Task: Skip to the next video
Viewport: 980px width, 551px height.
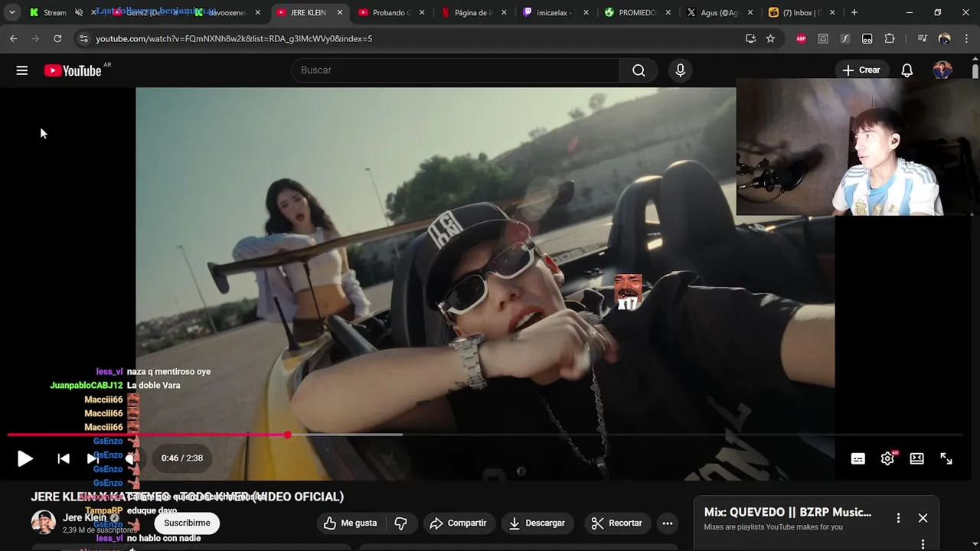Action: point(92,458)
